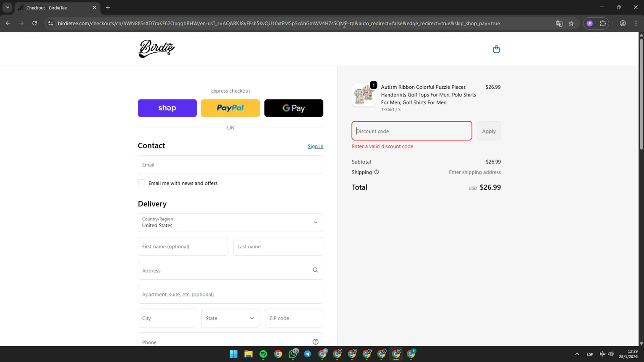Click the phone field help icon
This screenshot has height=362, width=644.
tap(316, 342)
